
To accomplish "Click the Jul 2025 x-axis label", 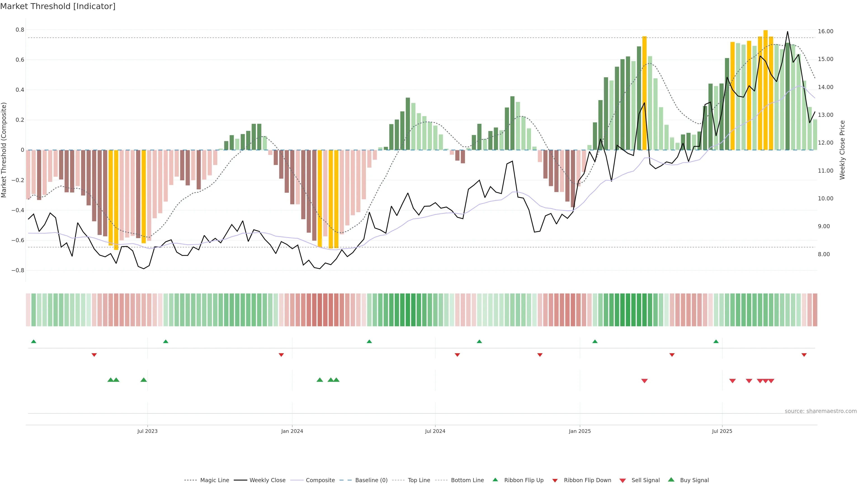I will pyautogui.click(x=722, y=431).
